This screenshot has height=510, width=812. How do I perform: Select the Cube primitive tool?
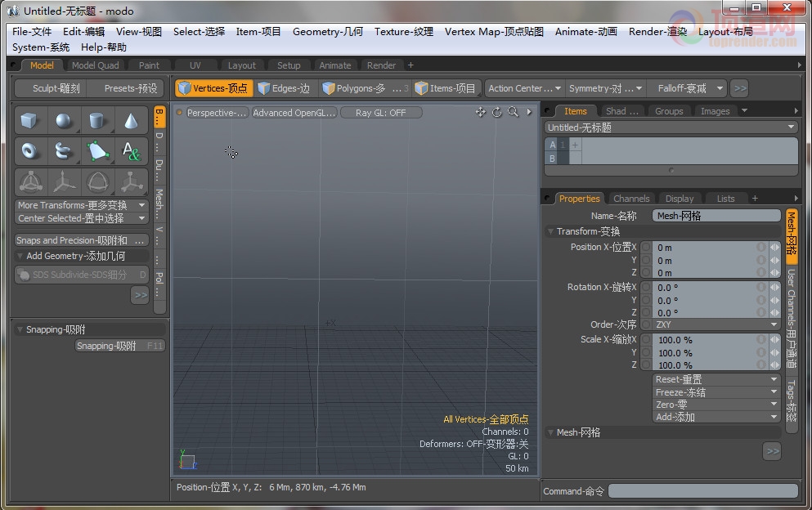click(x=30, y=121)
